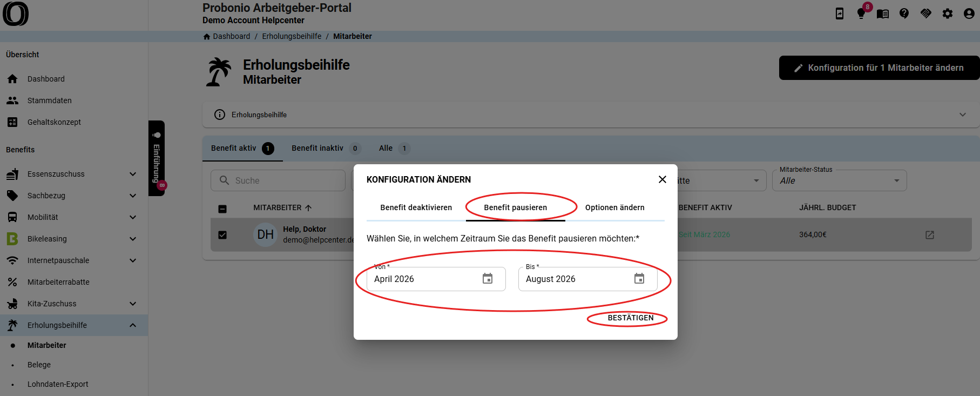Expand the Essenszuschuss submenu chevron
Screen dimensions: 980x396
tap(133, 174)
